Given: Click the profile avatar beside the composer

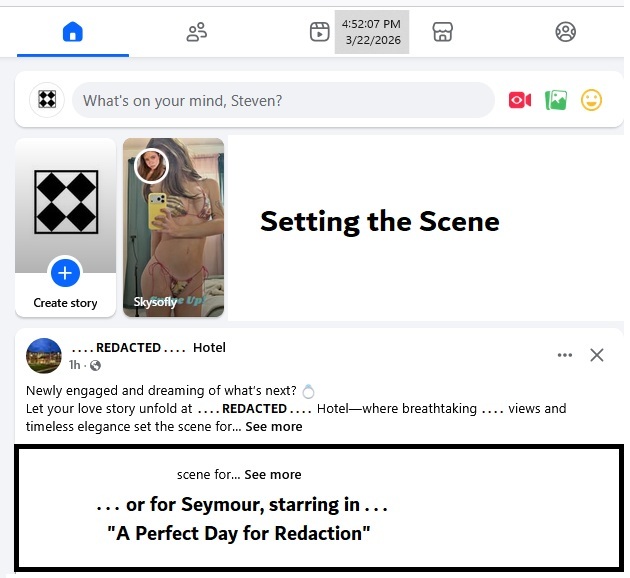Looking at the screenshot, I should [x=46, y=100].
